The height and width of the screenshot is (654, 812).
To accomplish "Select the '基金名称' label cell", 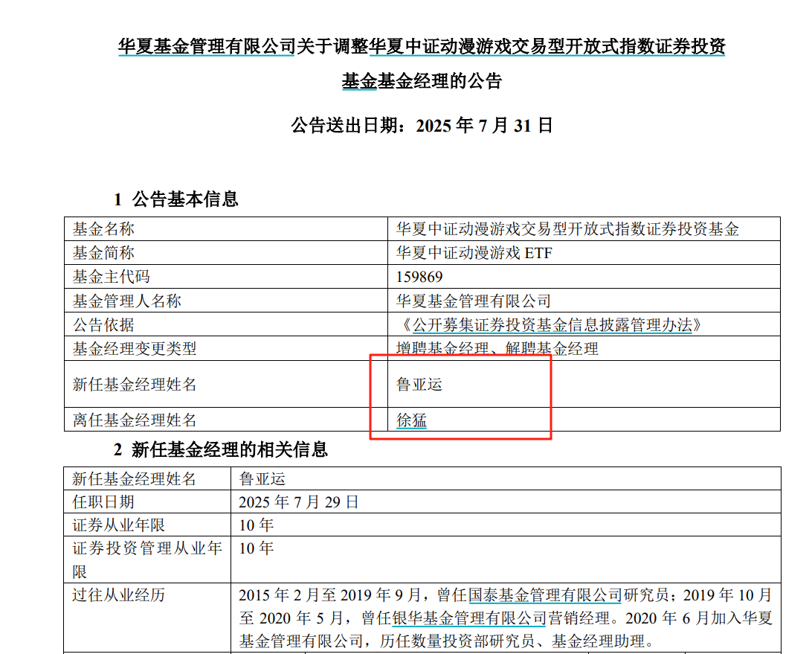I will (226, 229).
